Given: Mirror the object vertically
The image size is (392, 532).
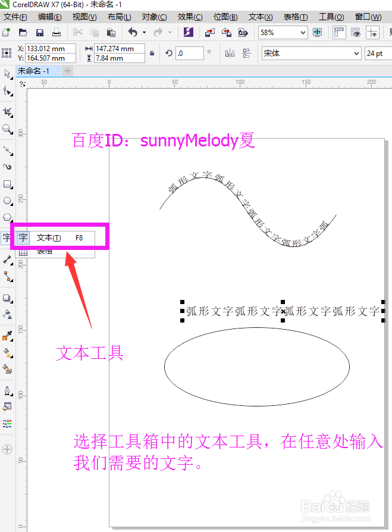Looking at the screenshot, I should (246, 54).
